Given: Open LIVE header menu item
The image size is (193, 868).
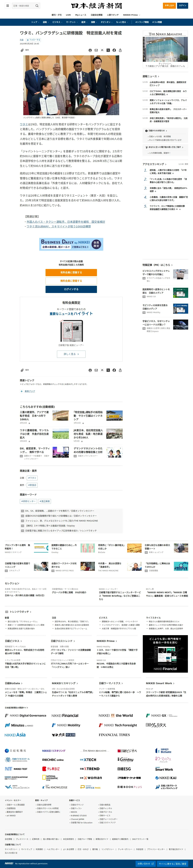Looking at the screenshot, I should tap(68, 15).
